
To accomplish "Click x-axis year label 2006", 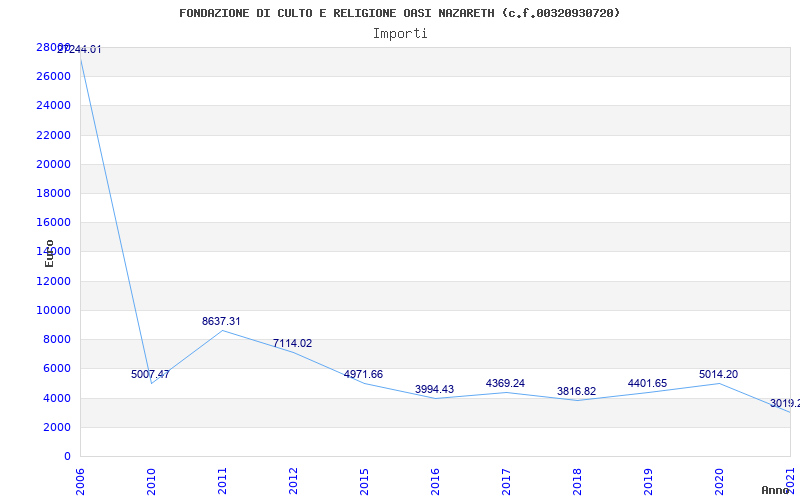I will point(80,482).
